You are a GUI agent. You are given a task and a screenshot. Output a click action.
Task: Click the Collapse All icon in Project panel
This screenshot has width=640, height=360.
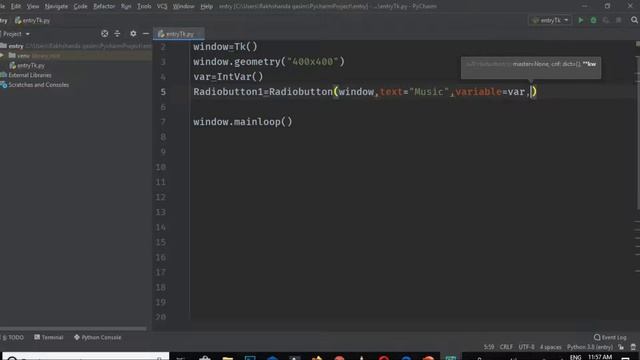pos(117,34)
